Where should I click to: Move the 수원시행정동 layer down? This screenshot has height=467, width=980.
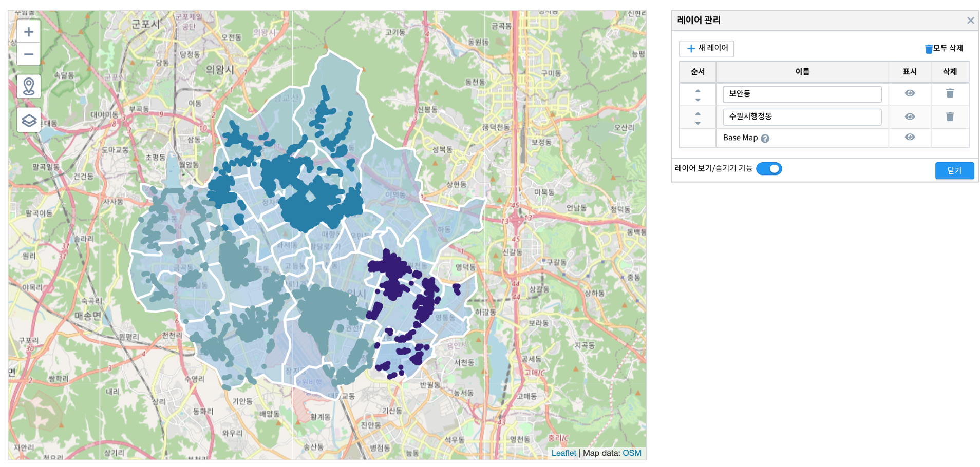[x=698, y=123]
